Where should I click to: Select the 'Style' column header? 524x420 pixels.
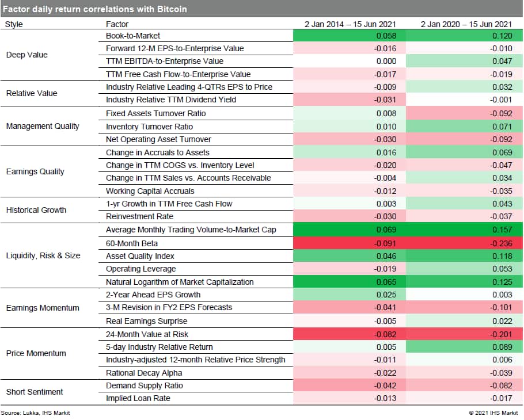[14, 24]
